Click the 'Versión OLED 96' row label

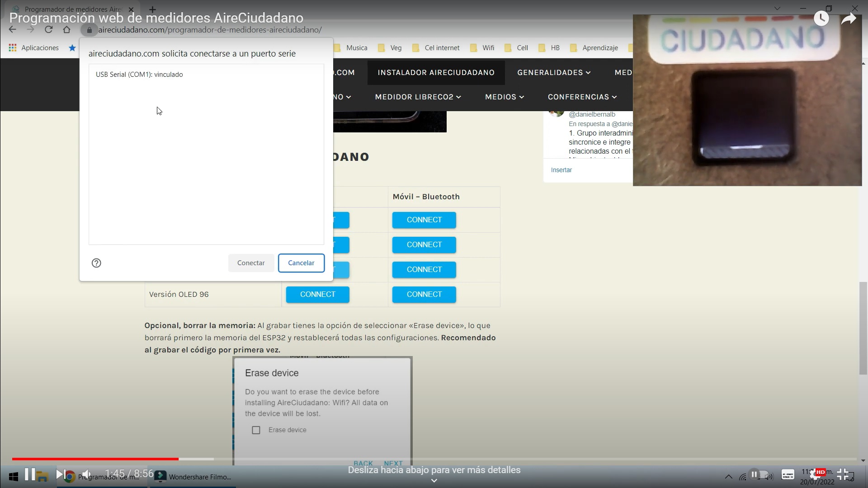coord(179,295)
